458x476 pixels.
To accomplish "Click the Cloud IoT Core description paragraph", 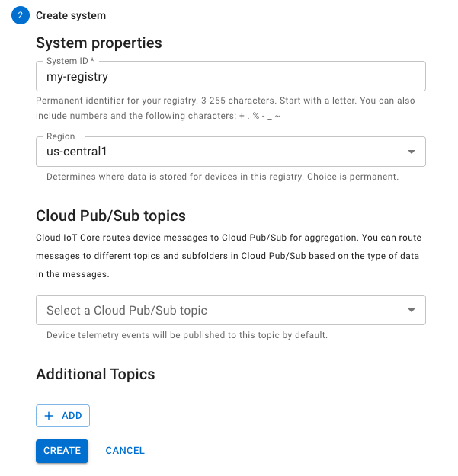I will point(229,256).
